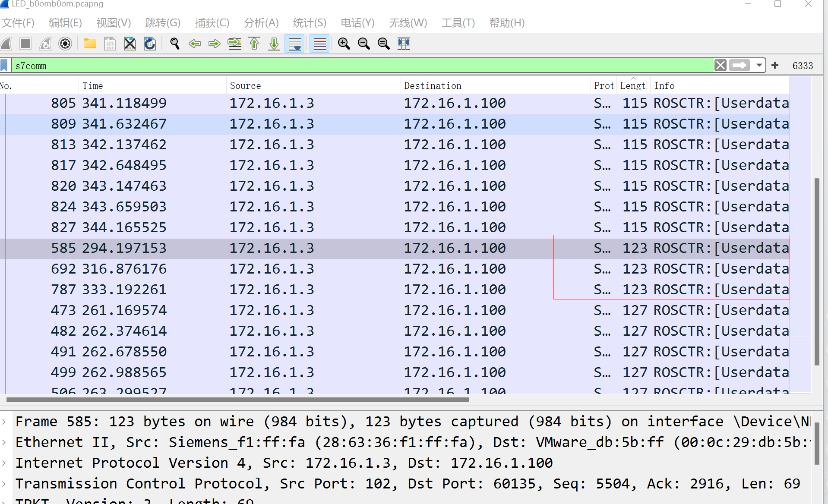This screenshot has width=828, height=504.
Task: Click the start capture shark fin icon
Action: 6,44
